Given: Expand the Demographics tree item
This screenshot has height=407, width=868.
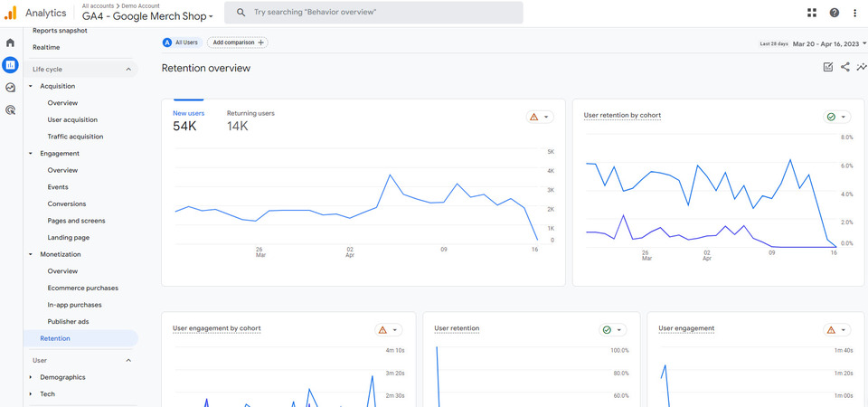Looking at the screenshot, I should [31, 377].
